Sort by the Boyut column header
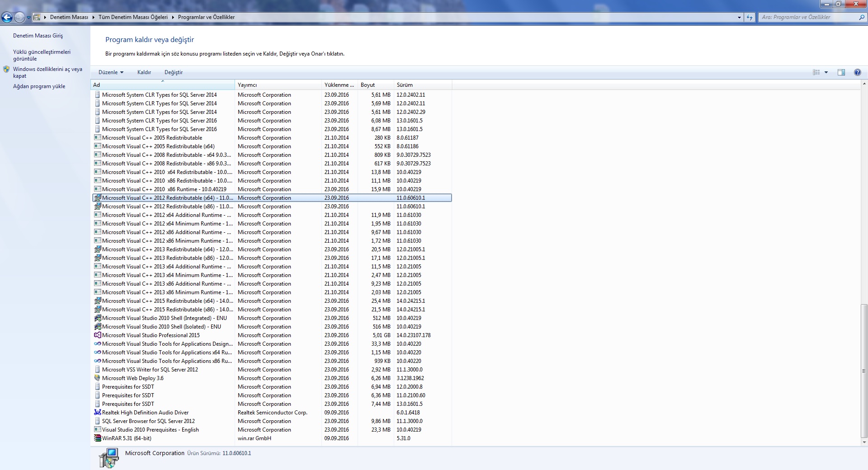 tap(376, 85)
